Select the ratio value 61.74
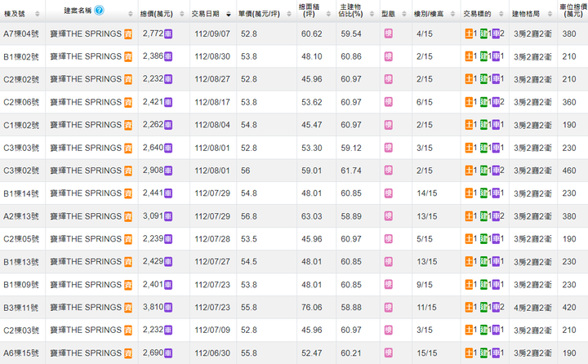 point(351,171)
